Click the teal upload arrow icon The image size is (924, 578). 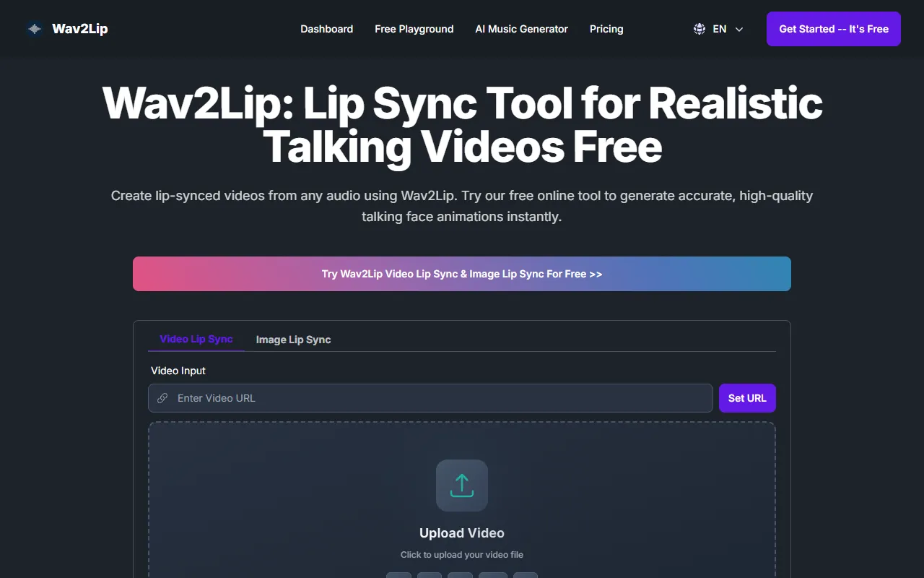pyautogui.click(x=462, y=486)
